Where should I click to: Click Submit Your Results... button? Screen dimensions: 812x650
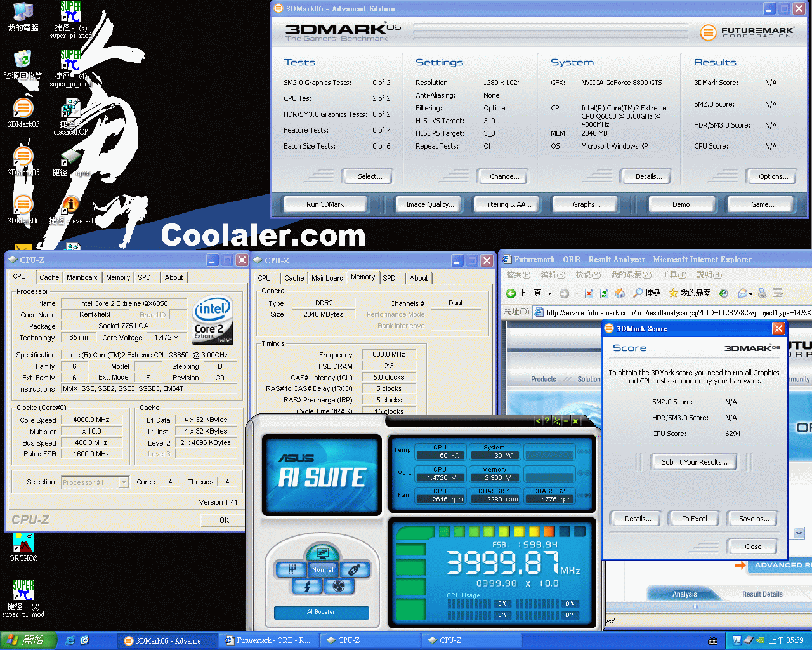(x=695, y=462)
